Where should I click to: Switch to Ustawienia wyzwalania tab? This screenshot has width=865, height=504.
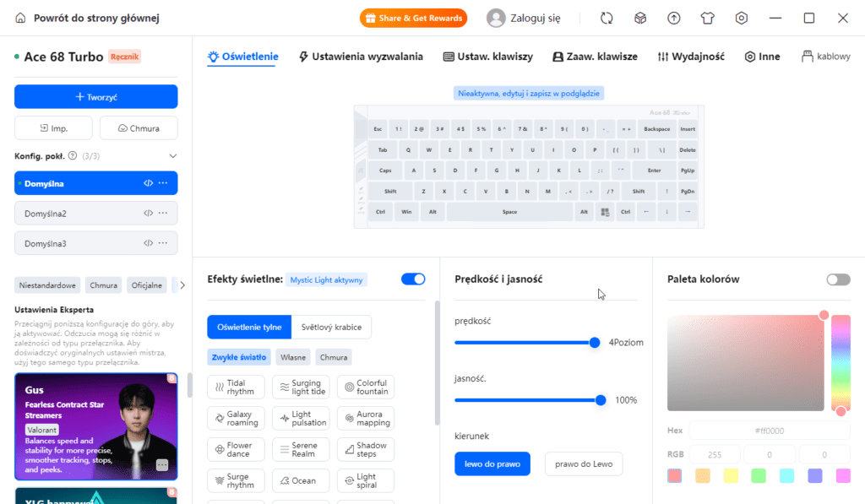(x=361, y=57)
